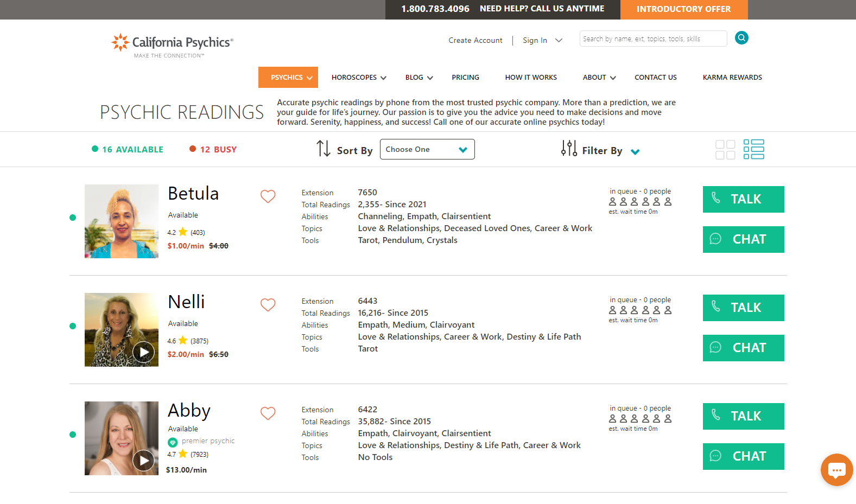Click TALK button for Nelli

(x=743, y=308)
